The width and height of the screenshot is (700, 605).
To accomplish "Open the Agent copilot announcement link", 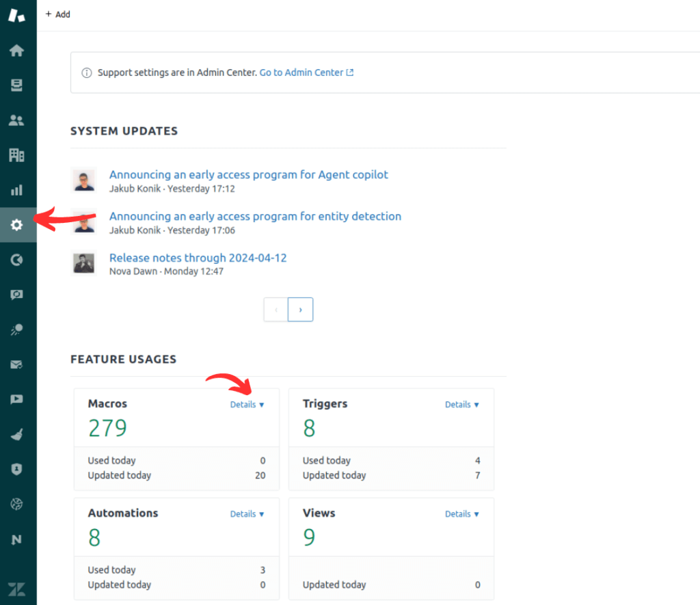I will [x=249, y=174].
